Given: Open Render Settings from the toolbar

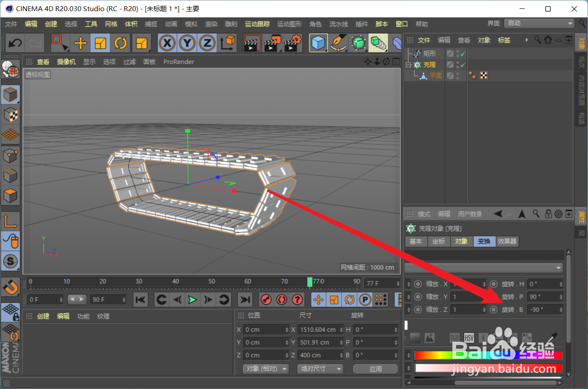Looking at the screenshot, I should tap(292, 43).
